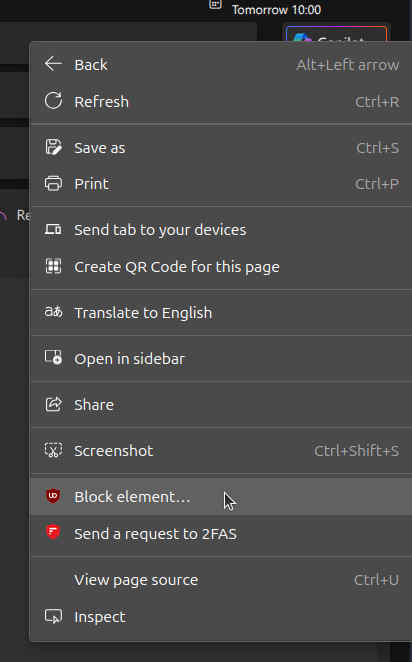The width and height of the screenshot is (412, 662).
Task: Click the Inspect cursor icon
Action: coord(53,617)
